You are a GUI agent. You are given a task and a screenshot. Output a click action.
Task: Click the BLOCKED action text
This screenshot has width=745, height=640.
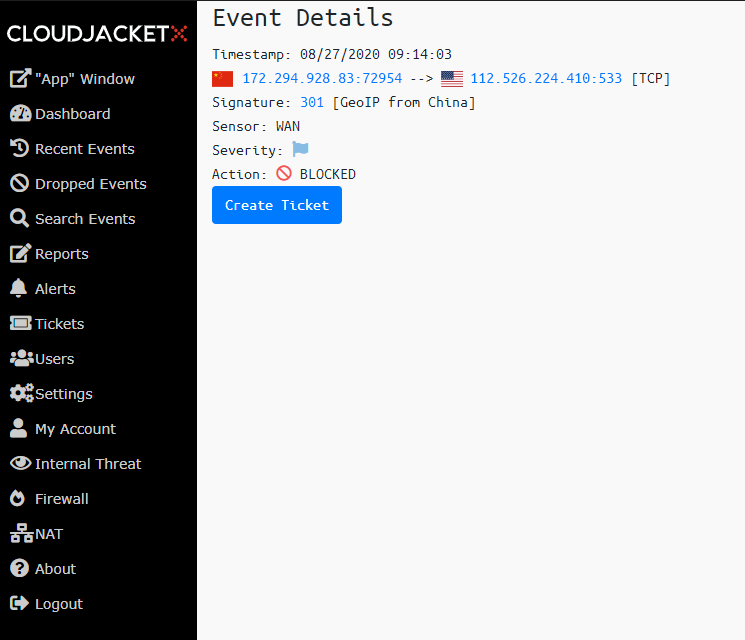point(328,174)
